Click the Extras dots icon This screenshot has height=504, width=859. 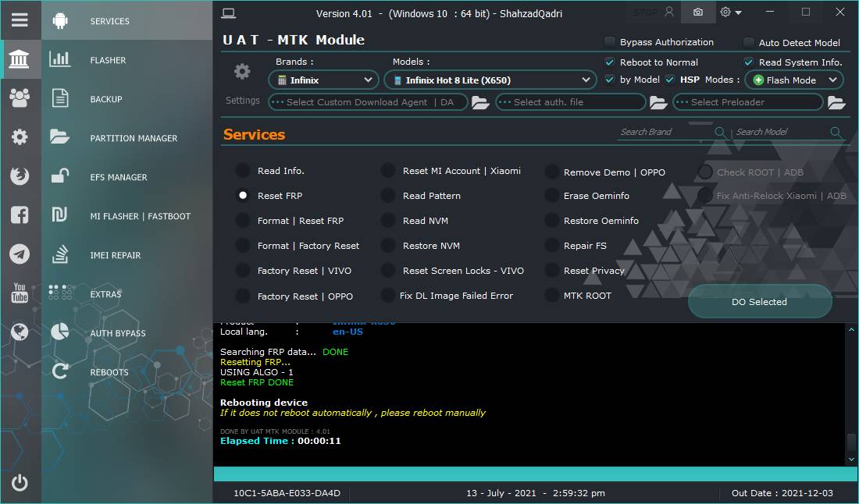pyautogui.click(x=59, y=293)
